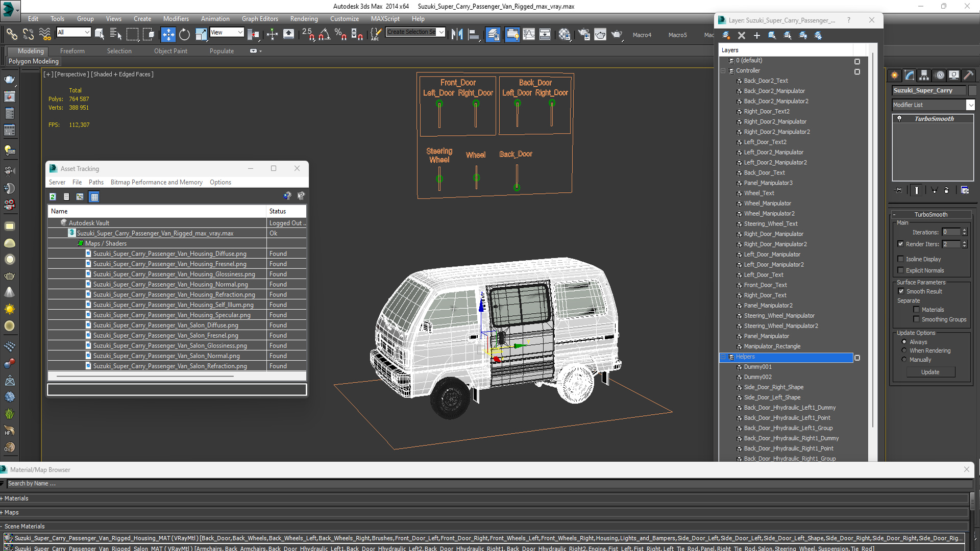Open Material Editor icon
The image size is (980, 551).
click(x=564, y=34)
